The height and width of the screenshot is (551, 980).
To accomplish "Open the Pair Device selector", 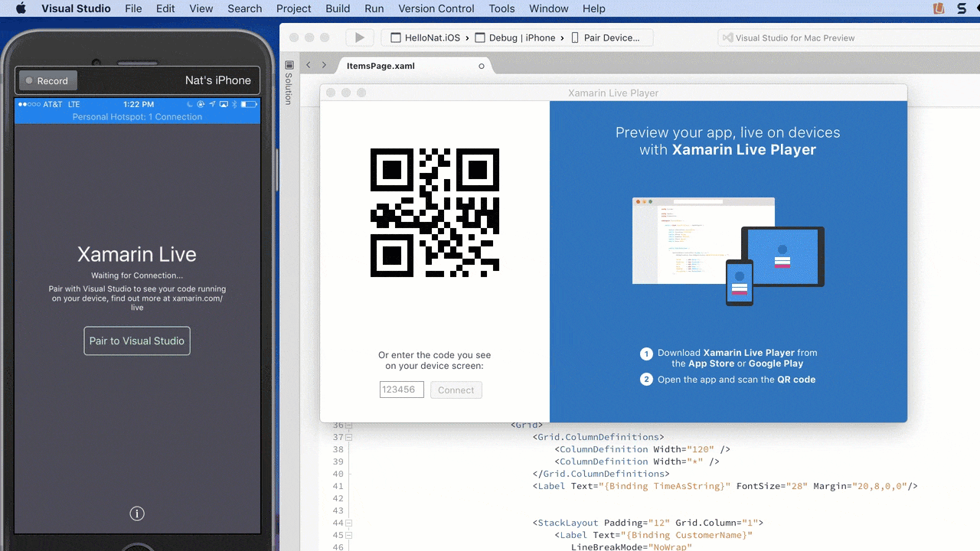I will click(x=610, y=37).
